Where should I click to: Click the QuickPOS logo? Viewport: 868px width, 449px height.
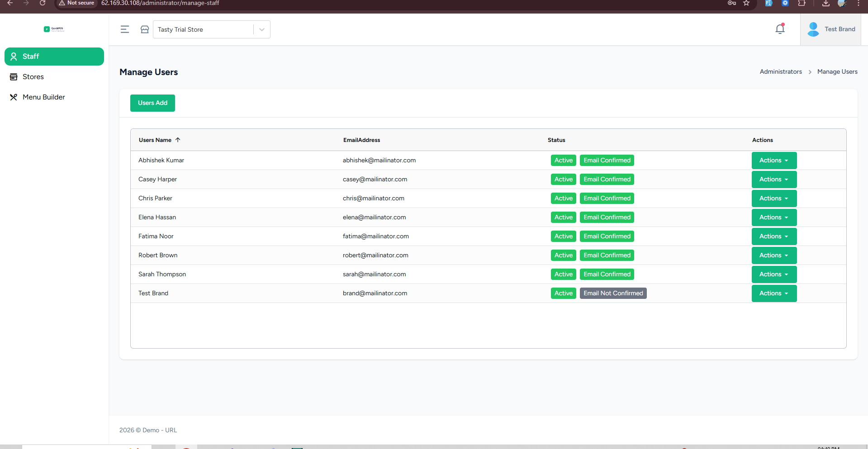pyautogui.click(x=54, y=29)
